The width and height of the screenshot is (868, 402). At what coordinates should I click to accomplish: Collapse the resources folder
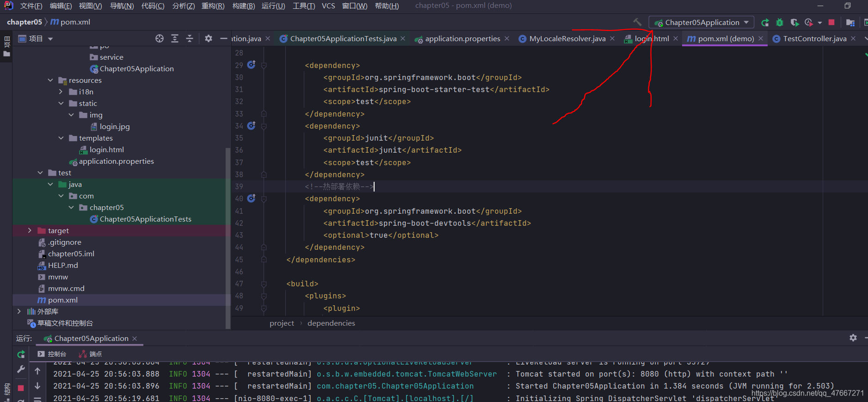[x=50, y=80]
